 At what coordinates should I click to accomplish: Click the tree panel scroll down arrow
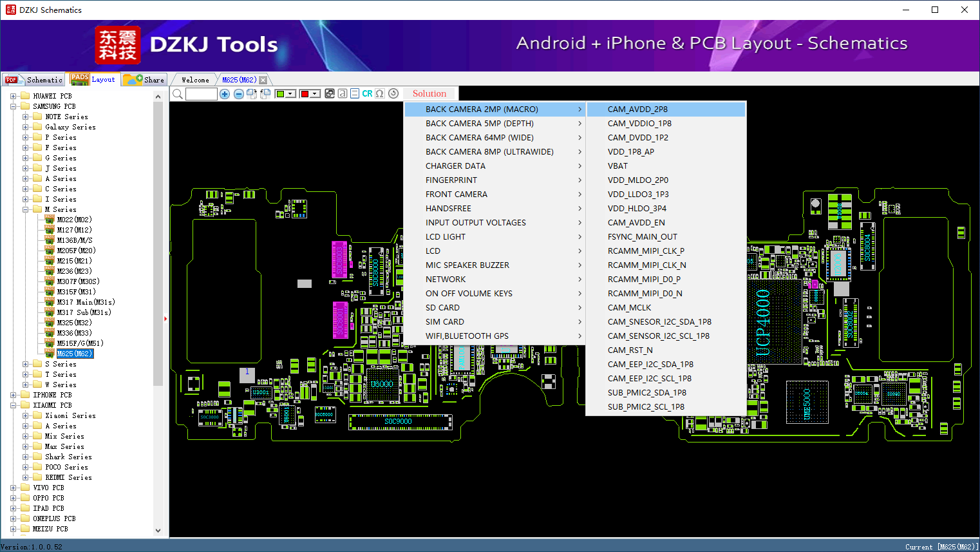click(x=158, y=531)
